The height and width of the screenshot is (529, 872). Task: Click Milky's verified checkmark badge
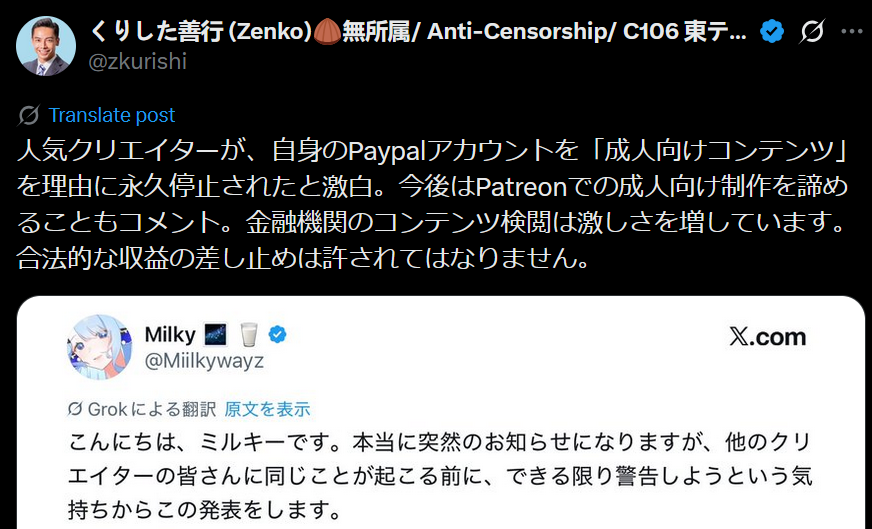(278, 334)
